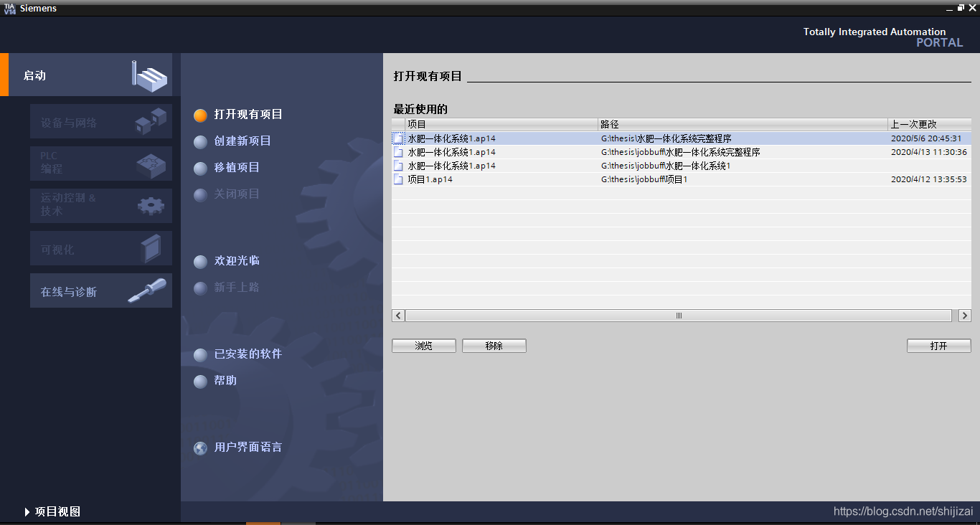Click the 上一次更改 column header
The width and height of the screenshot is (980, 525).
point(930,124)
